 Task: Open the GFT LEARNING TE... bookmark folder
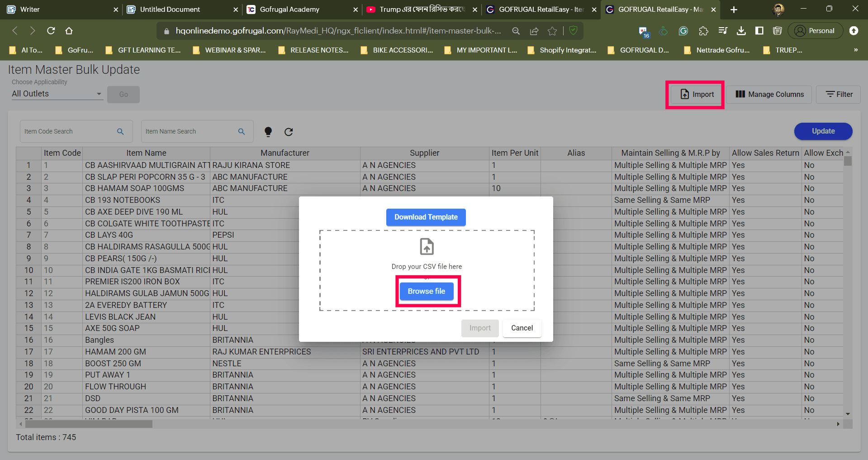pos(143,50)
